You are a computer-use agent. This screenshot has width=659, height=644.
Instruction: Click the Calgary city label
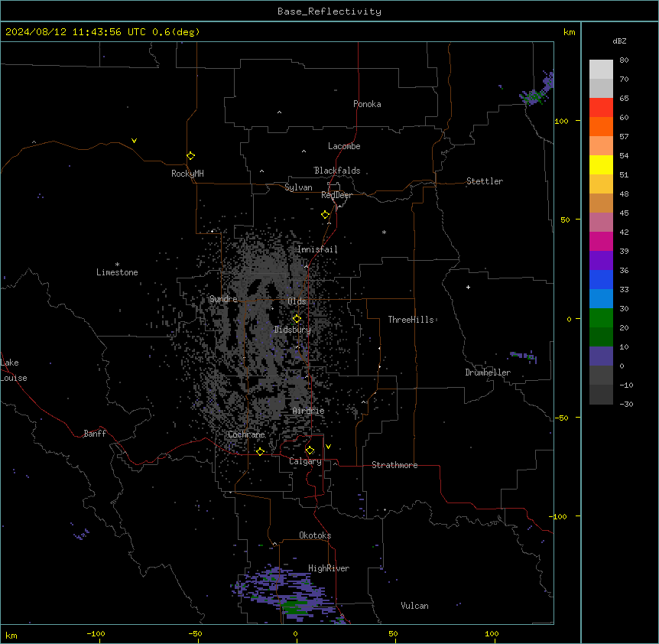pos(306,461)
